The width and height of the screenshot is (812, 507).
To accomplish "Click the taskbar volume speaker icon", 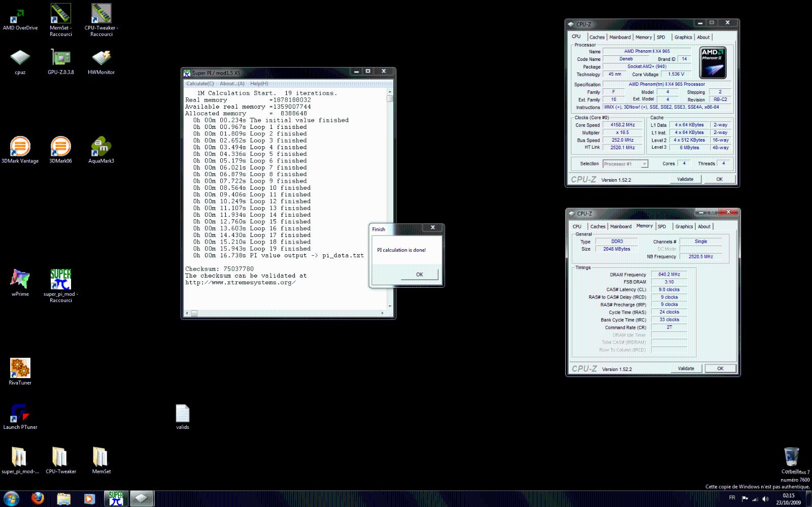I will coord(765,499).
